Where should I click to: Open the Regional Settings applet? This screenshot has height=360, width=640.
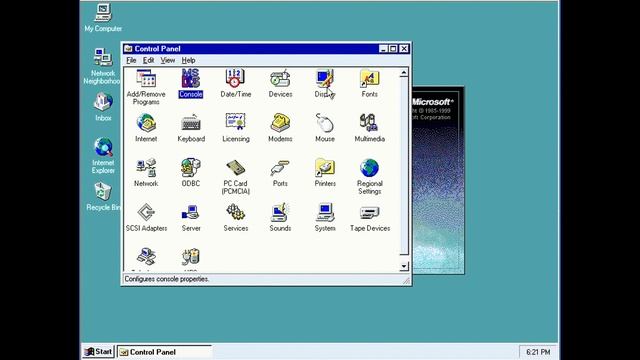369,176
